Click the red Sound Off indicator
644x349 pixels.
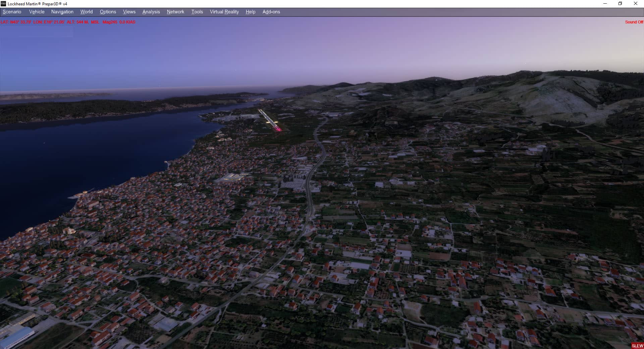[x=634, y=22]
